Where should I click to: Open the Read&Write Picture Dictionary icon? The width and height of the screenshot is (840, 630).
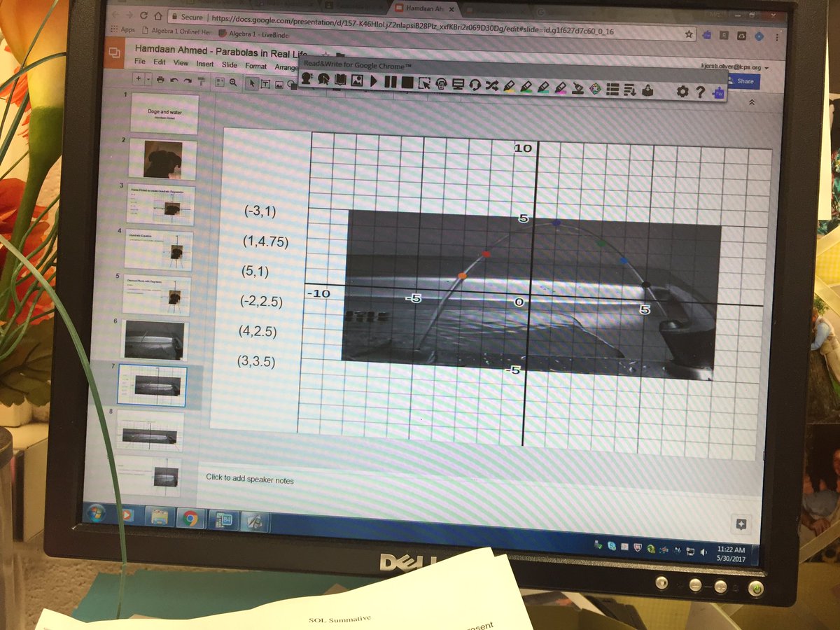point(356,81)
